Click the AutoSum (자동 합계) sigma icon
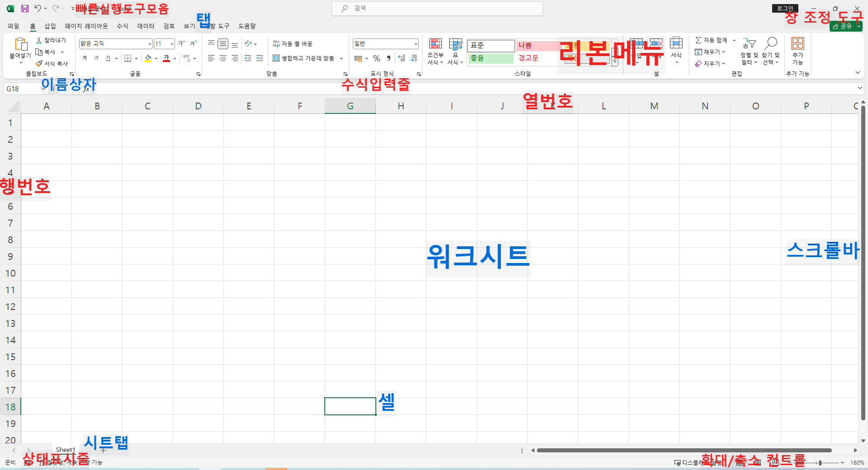Image resolution: width=868 pixels, height=470 pixels. 698,40
